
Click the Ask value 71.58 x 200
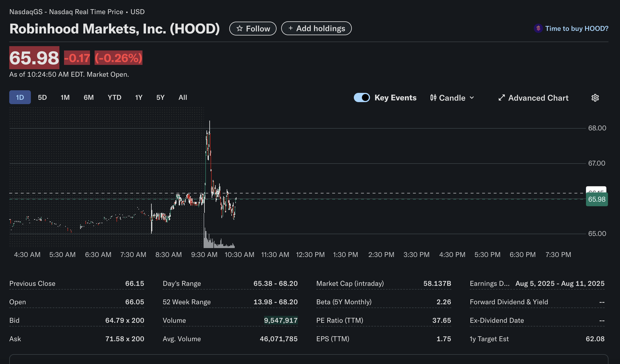click(x=125, y=339)
